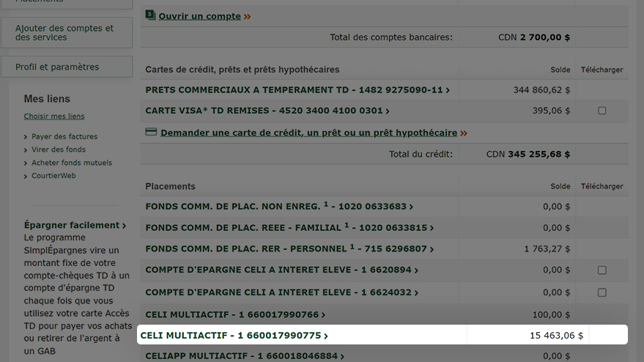This screenshot has width=644, height=362.
Task: Open Ajouter des comptes et des services
Action: point(67,33)
